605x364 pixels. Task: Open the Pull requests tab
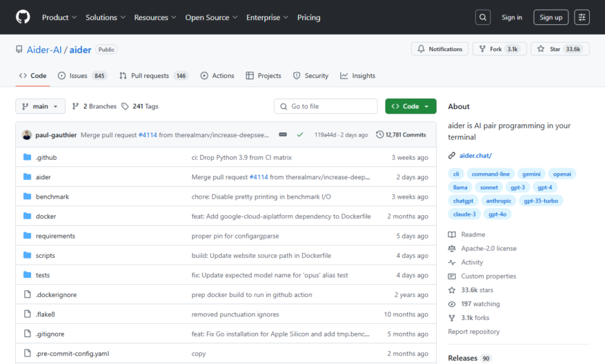pyautogui.click(x=154, y=76)
